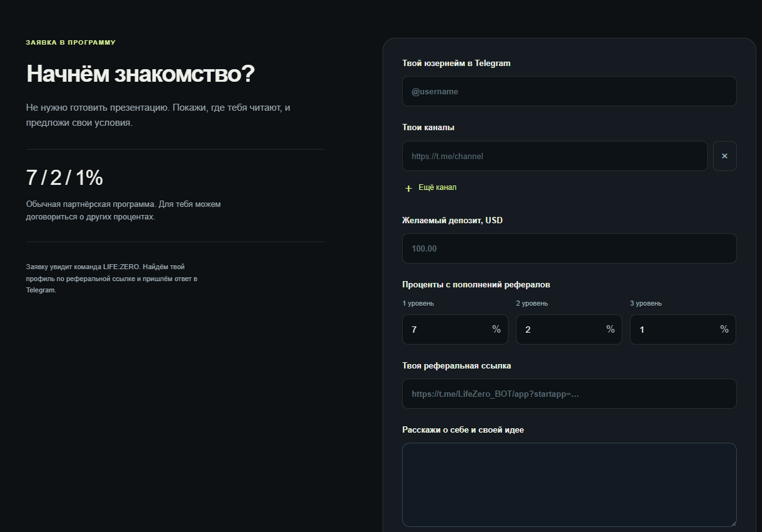The height and width of the screenshot is (532, 762).
Task: Click the "ЗАЯВКА В ПРОГРАММУ" label
Action: click(70, 43)
